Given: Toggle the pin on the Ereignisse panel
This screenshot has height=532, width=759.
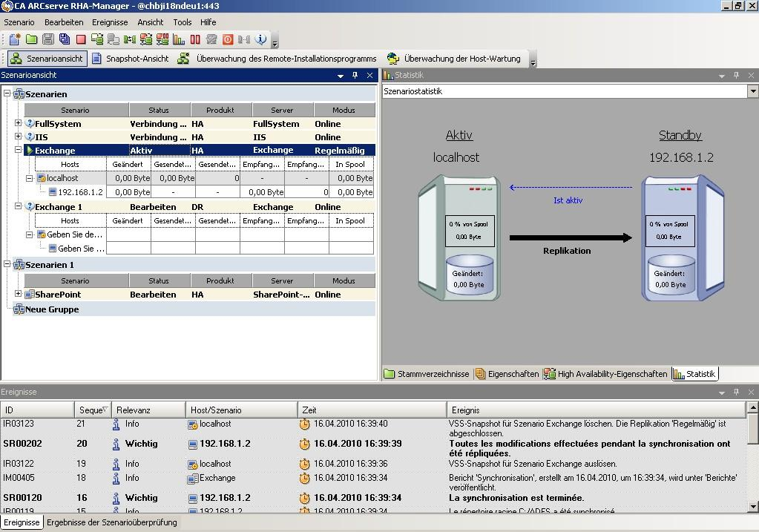Looking at the screenshot, I should pos(736,393).
